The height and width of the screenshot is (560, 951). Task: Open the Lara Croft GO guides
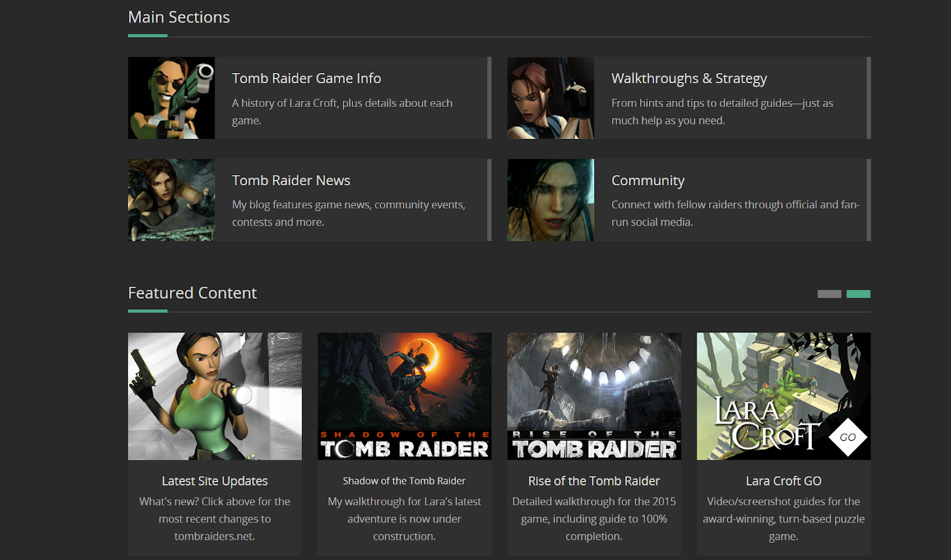[783, 480]
